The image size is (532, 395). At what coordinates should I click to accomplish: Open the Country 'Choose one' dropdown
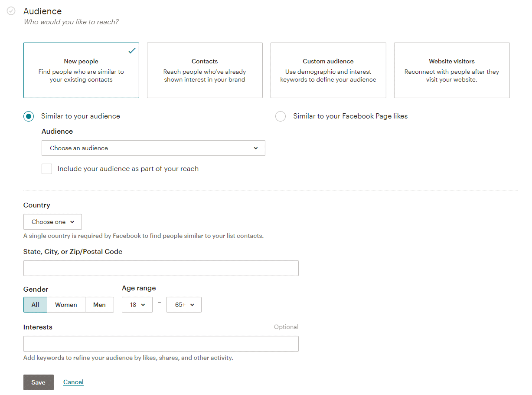52,222
